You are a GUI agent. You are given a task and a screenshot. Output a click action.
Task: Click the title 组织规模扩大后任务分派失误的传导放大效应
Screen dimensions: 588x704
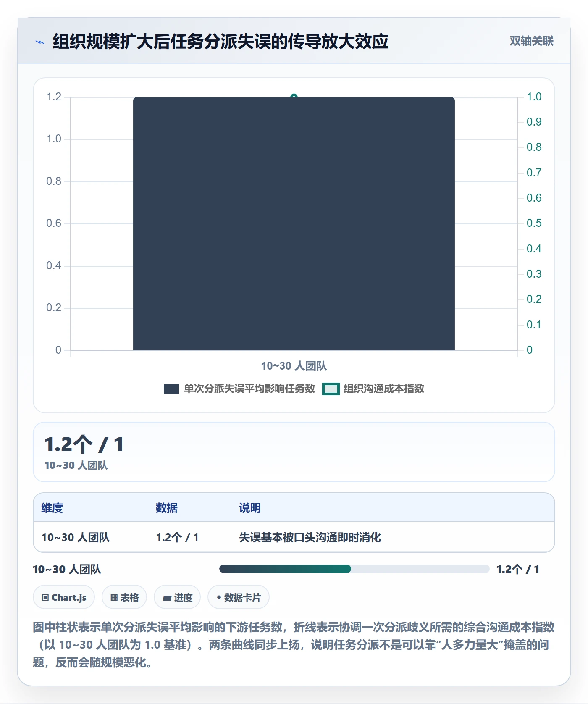point(220,42)
